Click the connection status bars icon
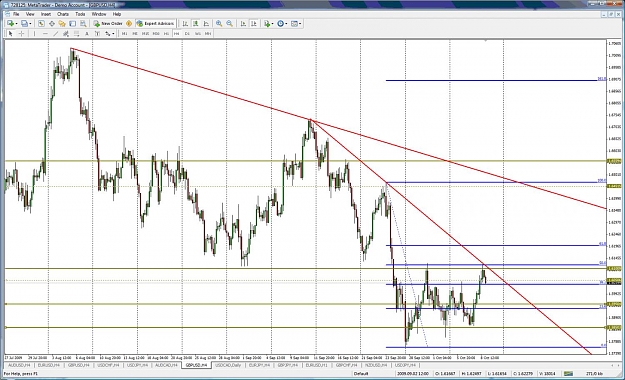625x380 pixels. 568,374
